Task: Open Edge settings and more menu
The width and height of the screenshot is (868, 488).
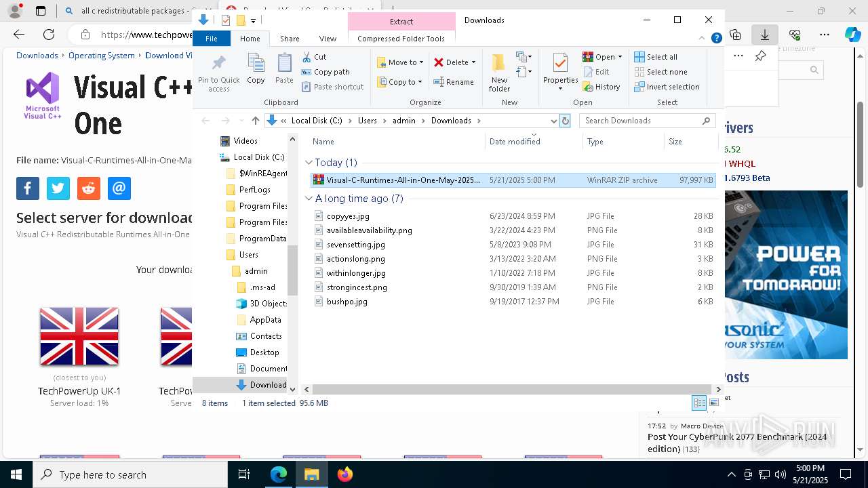Action: point(825,35)
